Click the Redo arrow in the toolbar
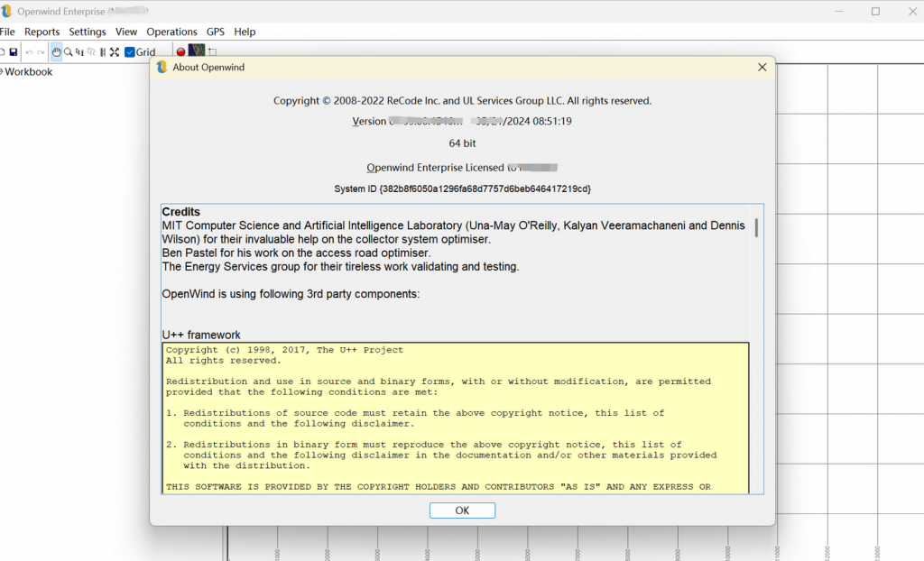The image size is (924, 561). pyautogui.click(x=41, y=52)
